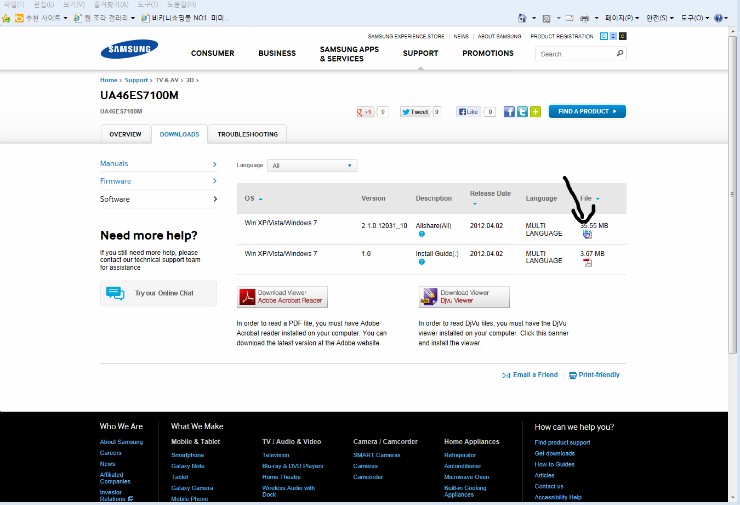740x505 pixels.
Task: Click the Print-friendly printer icon
Action: pos(572,375)
